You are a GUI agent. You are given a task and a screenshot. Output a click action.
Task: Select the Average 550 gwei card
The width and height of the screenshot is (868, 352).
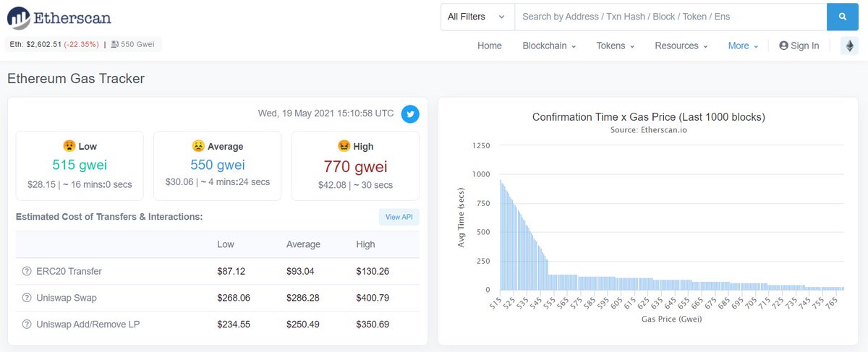point(218,166)
